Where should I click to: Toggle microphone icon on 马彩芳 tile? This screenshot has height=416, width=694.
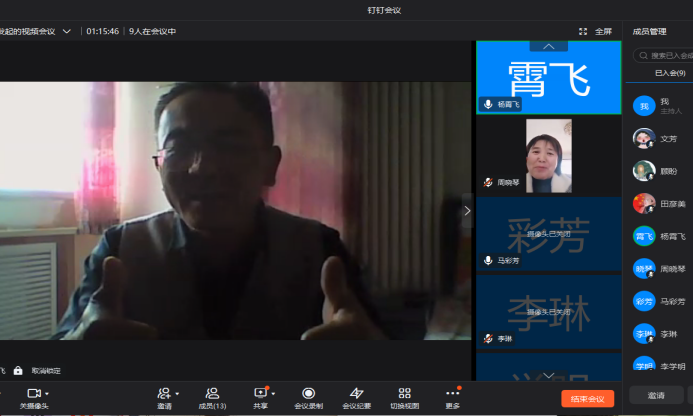[488, 260]
